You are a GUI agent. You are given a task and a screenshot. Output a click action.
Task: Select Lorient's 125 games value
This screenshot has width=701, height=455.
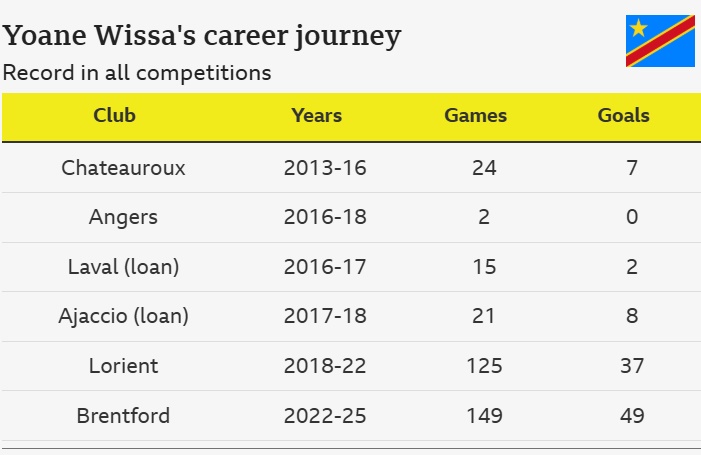pos(485,366)
